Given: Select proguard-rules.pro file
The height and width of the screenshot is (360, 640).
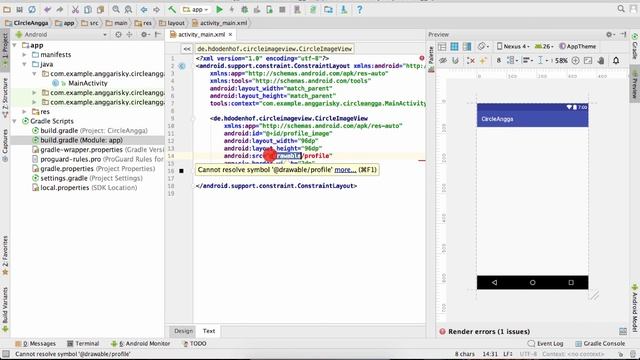Looking at the screenshot, I should (98, 159).
